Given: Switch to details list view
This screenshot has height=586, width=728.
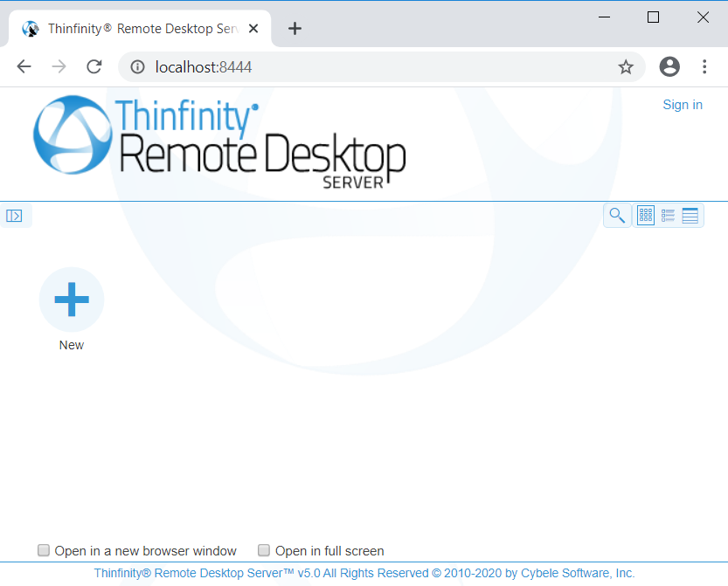Looking at the screenshot, I should 668,216.
